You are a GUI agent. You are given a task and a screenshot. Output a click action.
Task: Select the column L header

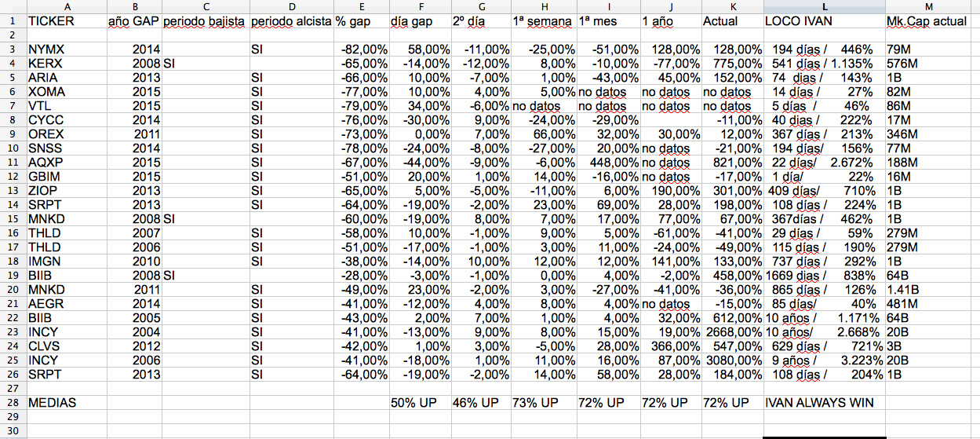point(824,6)
